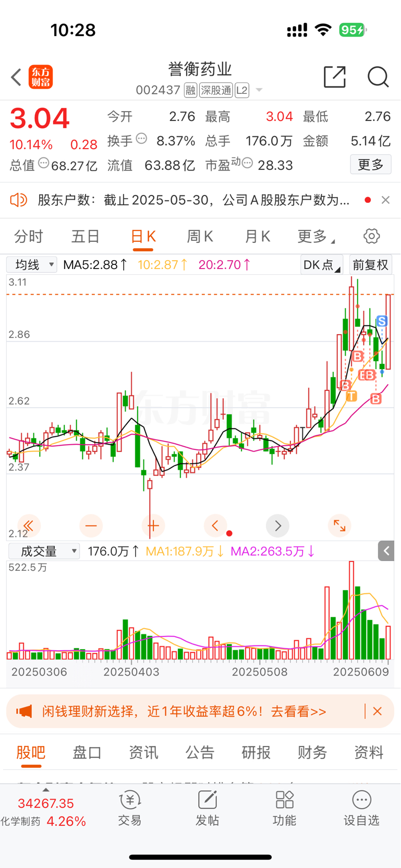Image resolution: width=401 pixels, height=868 pixels.
Task: Expand the 更多 chart period menu
Action: pos(316,236)
